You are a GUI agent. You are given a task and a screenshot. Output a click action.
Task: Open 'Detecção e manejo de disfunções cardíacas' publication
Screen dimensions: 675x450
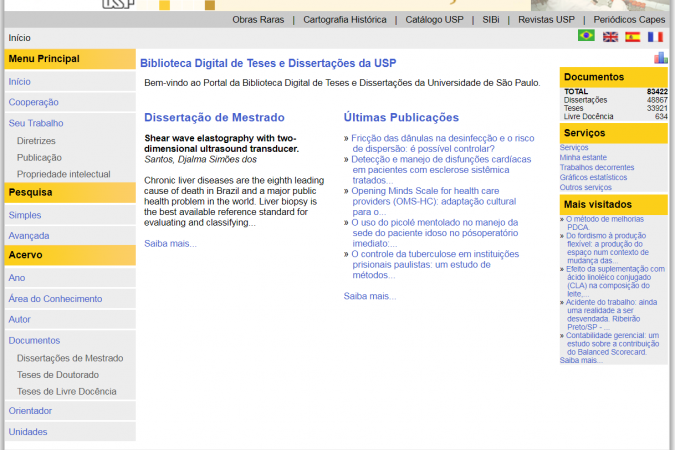tap(441, 170)
